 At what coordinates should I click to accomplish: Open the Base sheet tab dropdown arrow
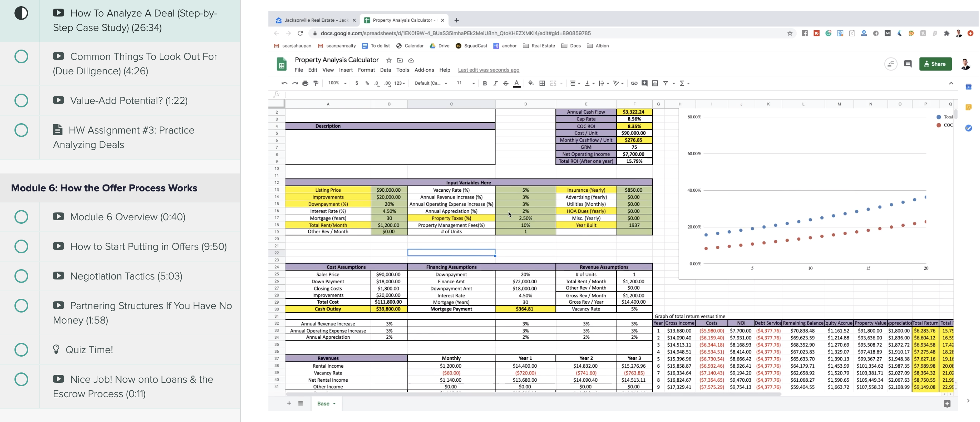(334, 403)
